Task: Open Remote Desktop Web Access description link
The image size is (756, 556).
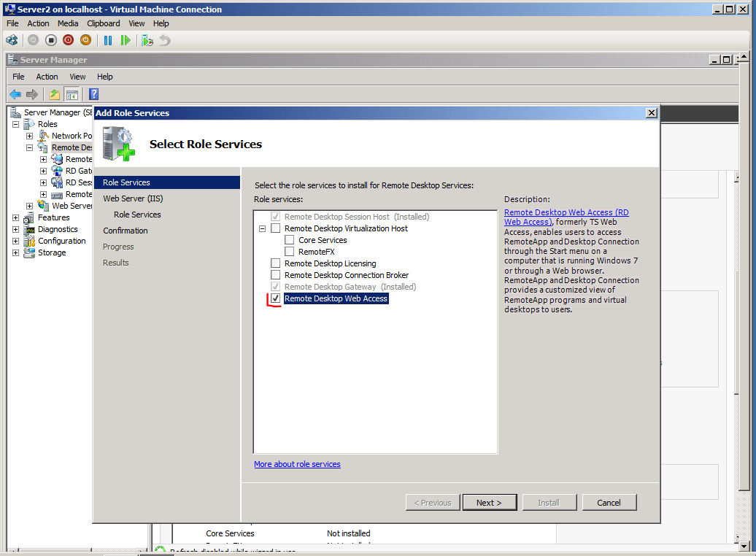Action: (x=566, y=217)
